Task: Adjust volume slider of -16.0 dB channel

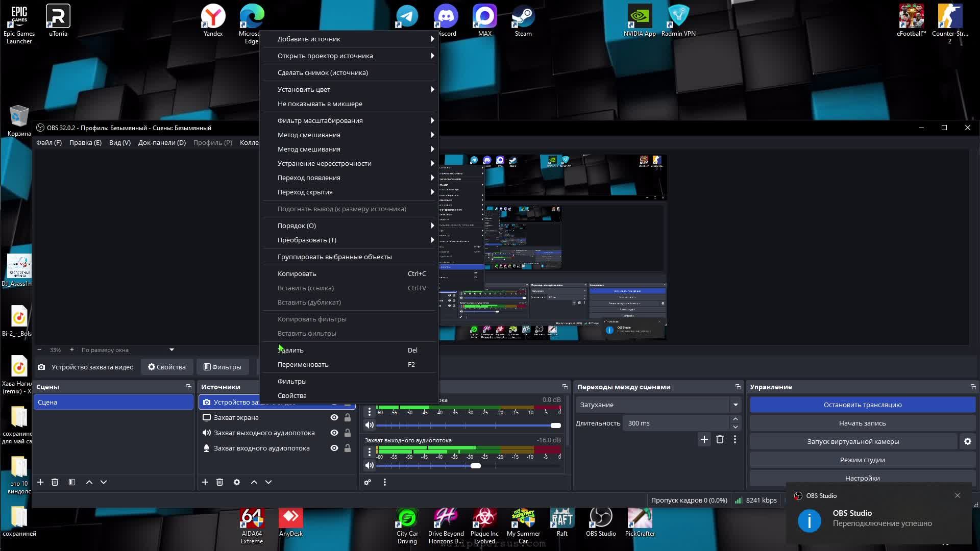Action: click(x=469, y=465)
